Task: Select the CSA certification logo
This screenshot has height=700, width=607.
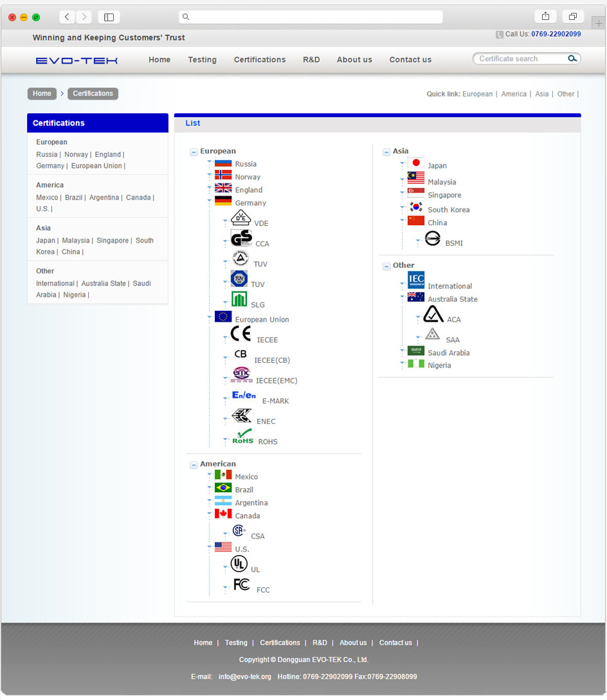Action: pos(239,531)
